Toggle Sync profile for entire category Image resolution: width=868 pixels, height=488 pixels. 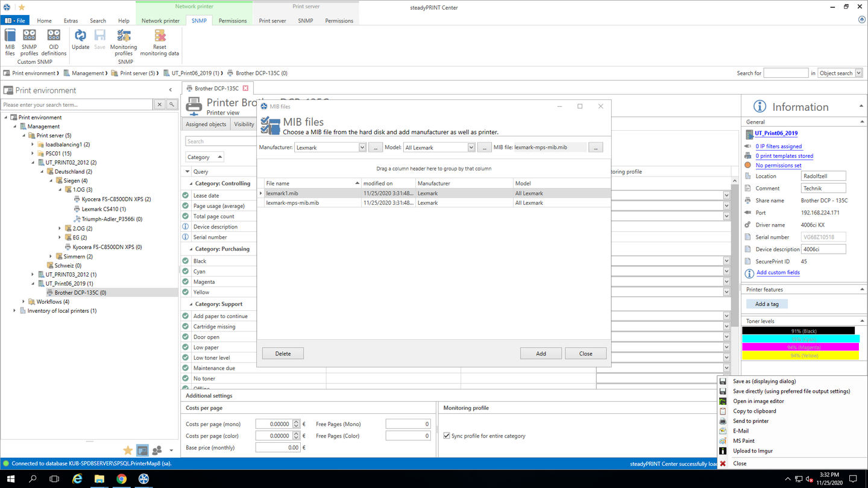[447, 436]
